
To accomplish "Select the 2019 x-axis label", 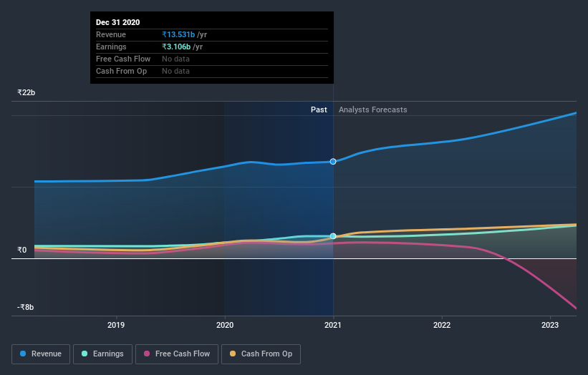I will pyautogui.click(x=116, y=325).
